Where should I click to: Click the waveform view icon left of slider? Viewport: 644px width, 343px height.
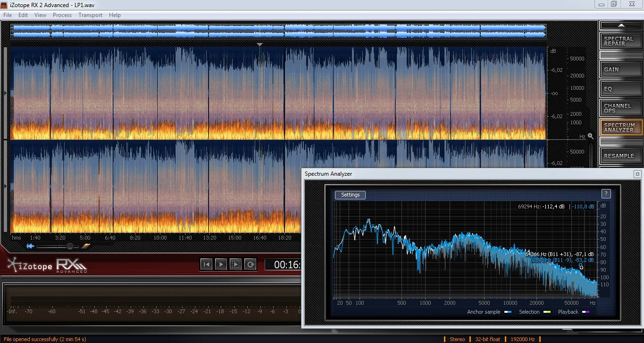(30, 246)
